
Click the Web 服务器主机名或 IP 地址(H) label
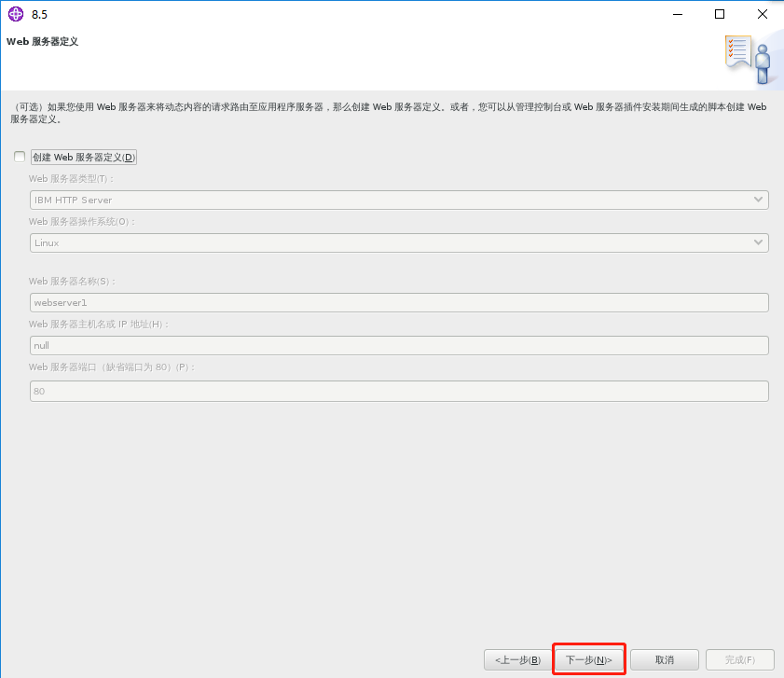(x=99, y=325)
